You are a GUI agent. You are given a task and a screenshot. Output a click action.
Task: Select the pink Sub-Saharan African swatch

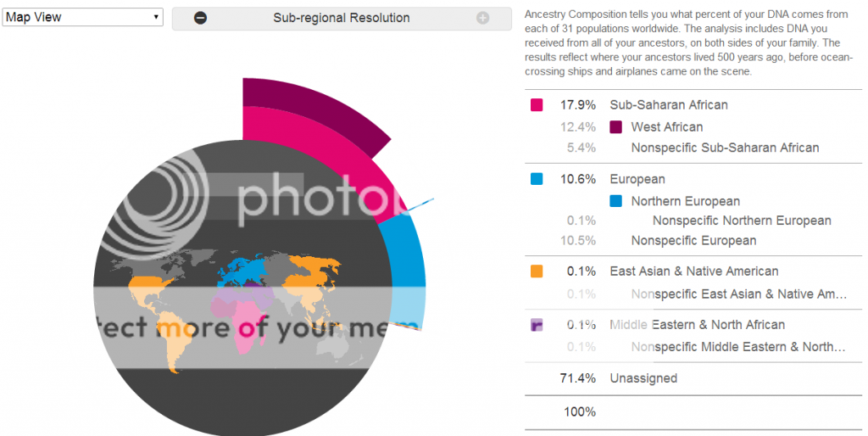[x=537, y=105]
